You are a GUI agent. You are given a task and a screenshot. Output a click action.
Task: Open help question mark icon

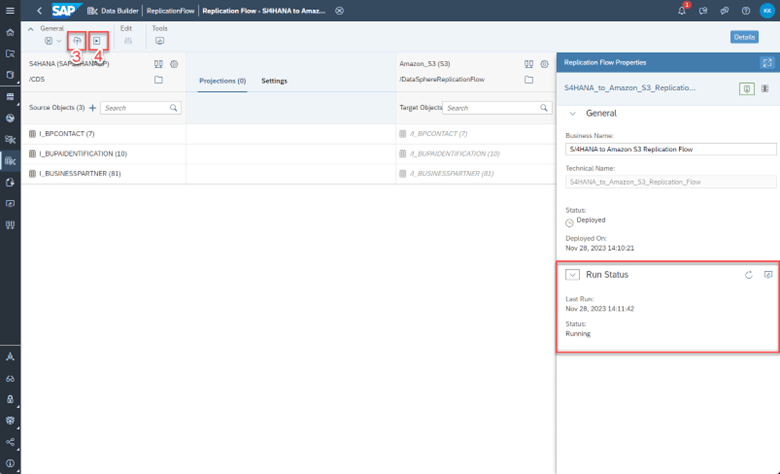click(746, 11)
